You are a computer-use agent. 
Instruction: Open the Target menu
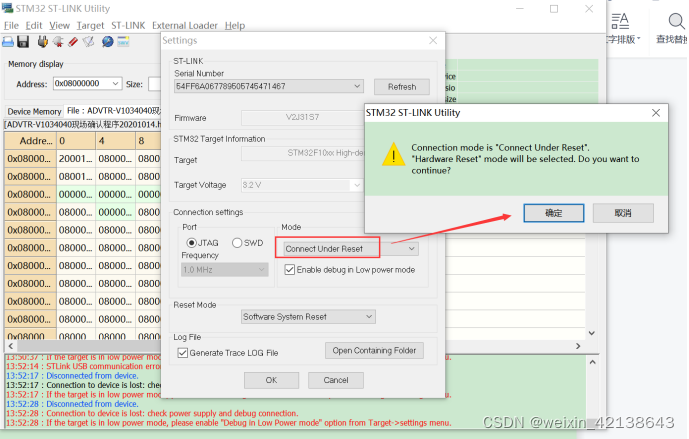(90, 25)
